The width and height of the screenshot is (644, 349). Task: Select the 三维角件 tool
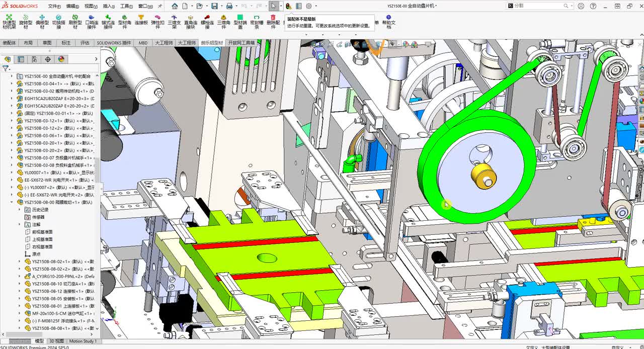[223, 22]
